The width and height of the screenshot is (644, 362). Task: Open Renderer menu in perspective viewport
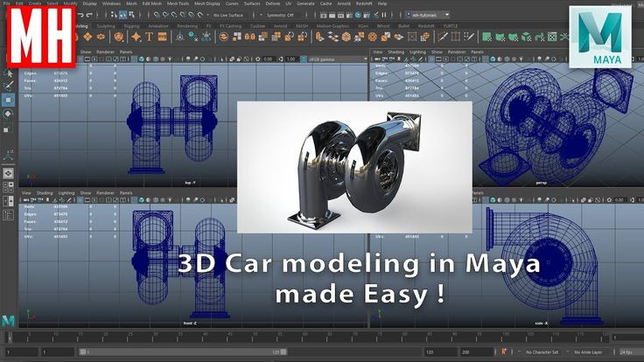[x=457, y=52]
